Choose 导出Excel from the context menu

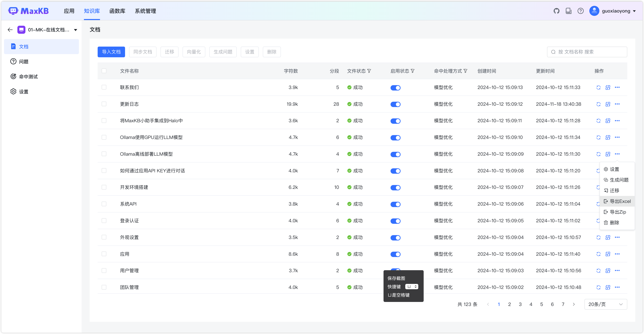(617, 201)
